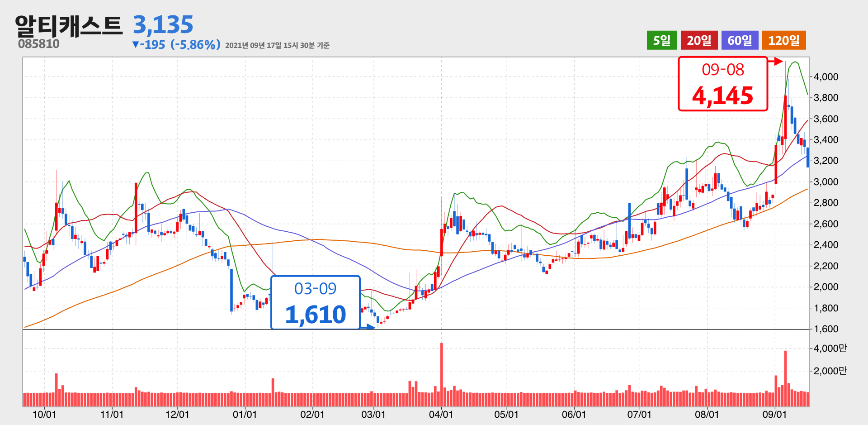The height and width of the screenshot is (425, 868).
Task: Click the 1,800 price axis label
Action: click(826, 308)
